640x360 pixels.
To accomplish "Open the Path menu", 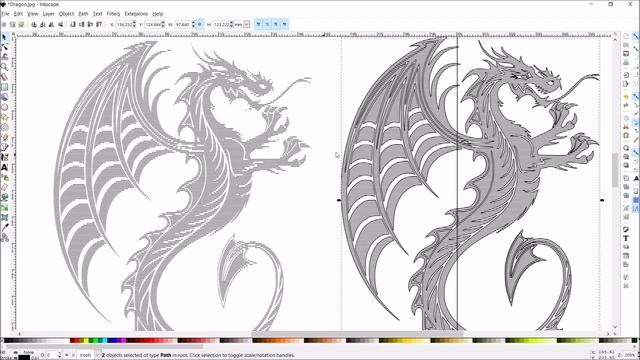I will [x=83, y=14].
